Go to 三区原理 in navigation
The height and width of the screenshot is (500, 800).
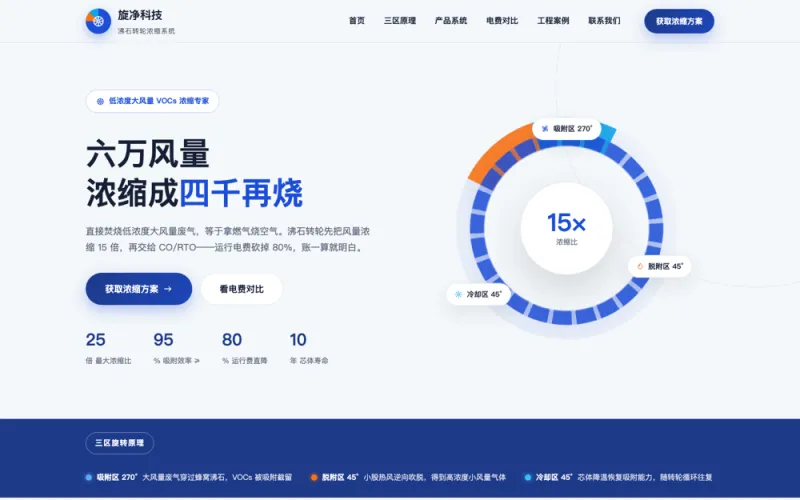pyautogui.click(x=400, y=21)
